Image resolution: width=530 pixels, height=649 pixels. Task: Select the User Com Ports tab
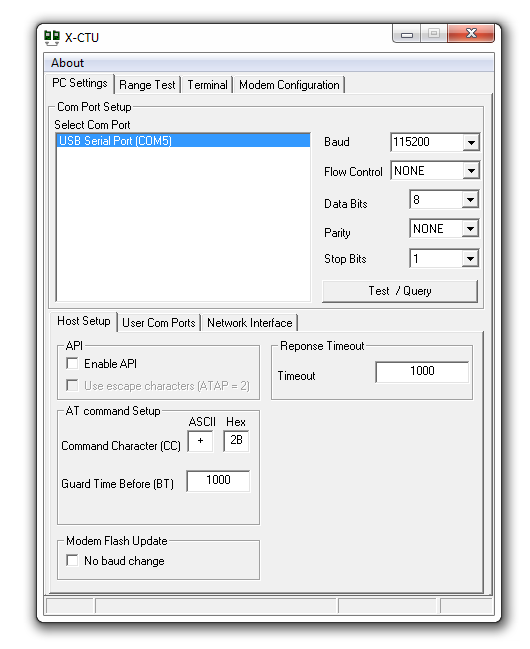pyautogui.click(x=159, y=323)
